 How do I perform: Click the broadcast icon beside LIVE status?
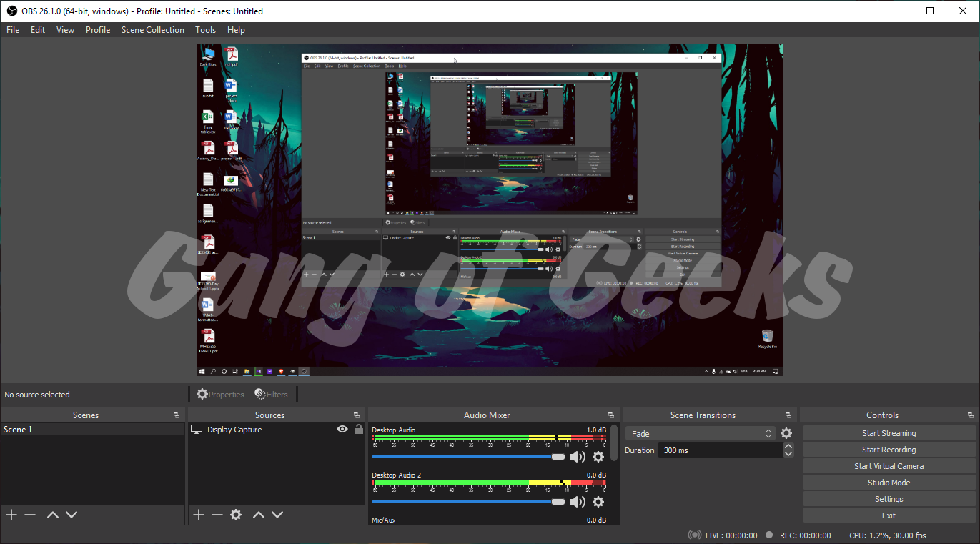click(x=694, y=535)
